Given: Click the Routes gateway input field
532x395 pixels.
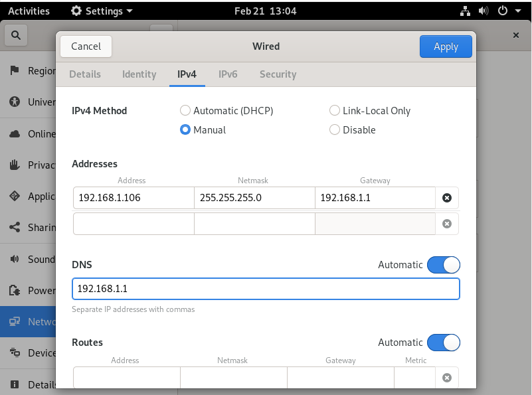Looking at the screenshot, I should click(x=341, y=377).
